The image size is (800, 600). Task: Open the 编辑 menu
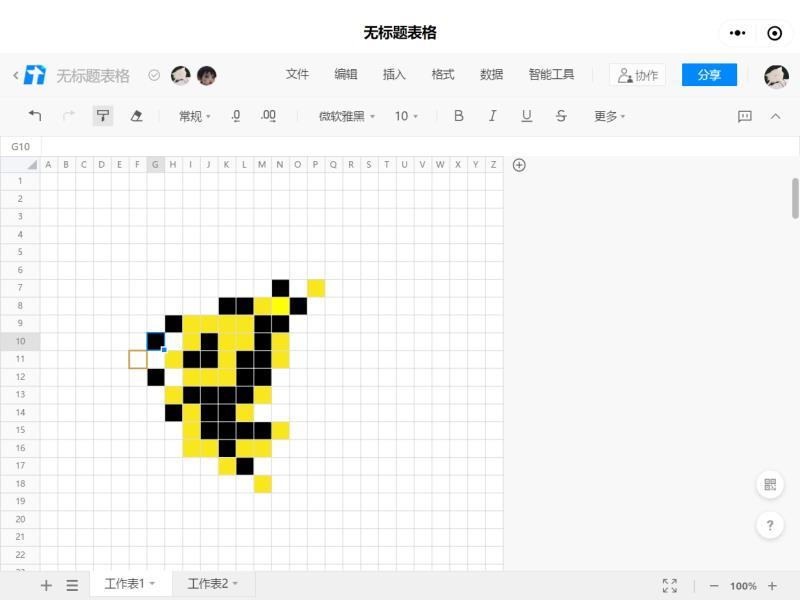pyautogui.click(x=345, y=74)
